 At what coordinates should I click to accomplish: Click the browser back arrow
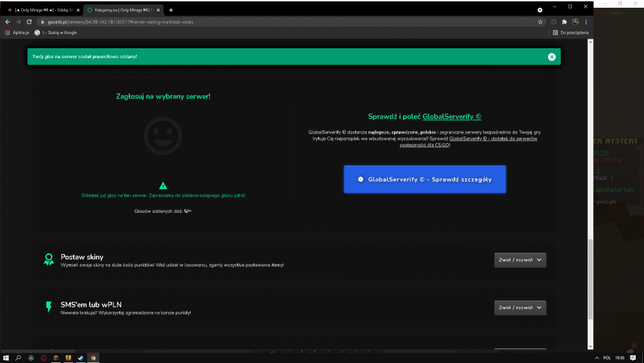[x=7, y=22]
